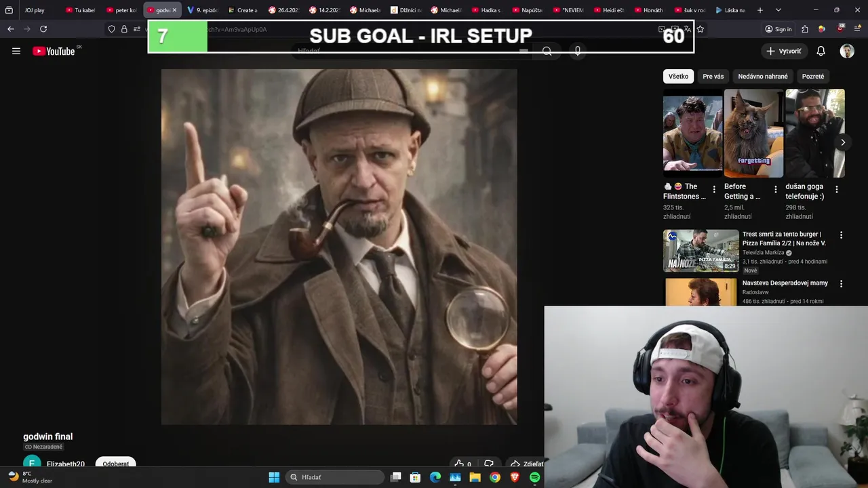Open options menu for The Flintstones short
This screenshot has width=868, height=488.
714,190
